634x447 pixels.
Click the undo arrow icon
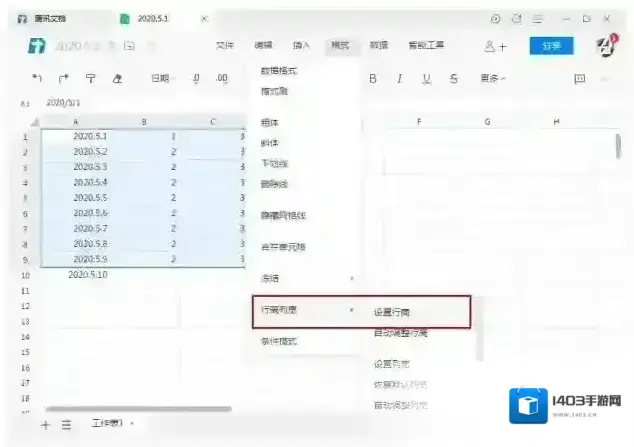coord(37,78)
